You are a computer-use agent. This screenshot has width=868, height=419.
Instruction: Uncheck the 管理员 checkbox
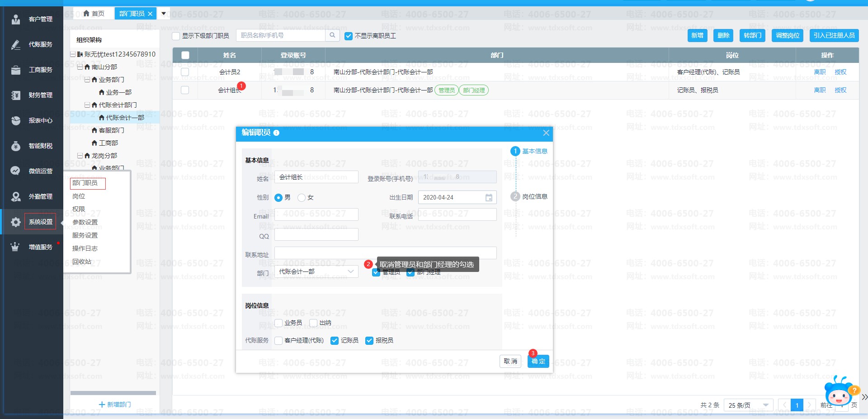point(376,272)
